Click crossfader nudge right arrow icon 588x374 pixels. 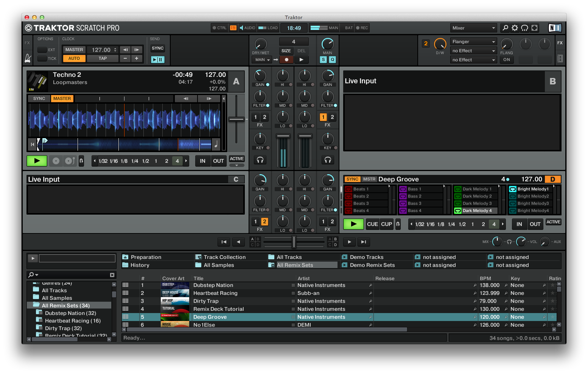[x=349, y=242]
